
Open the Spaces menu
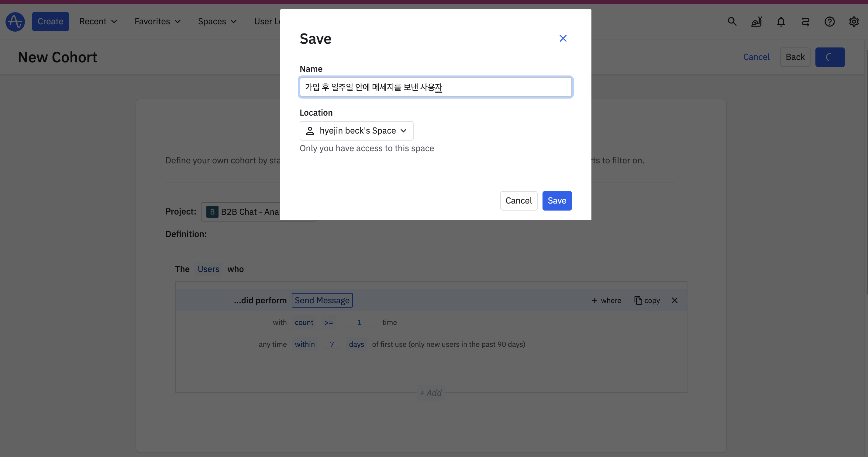[x=217, y=21]
